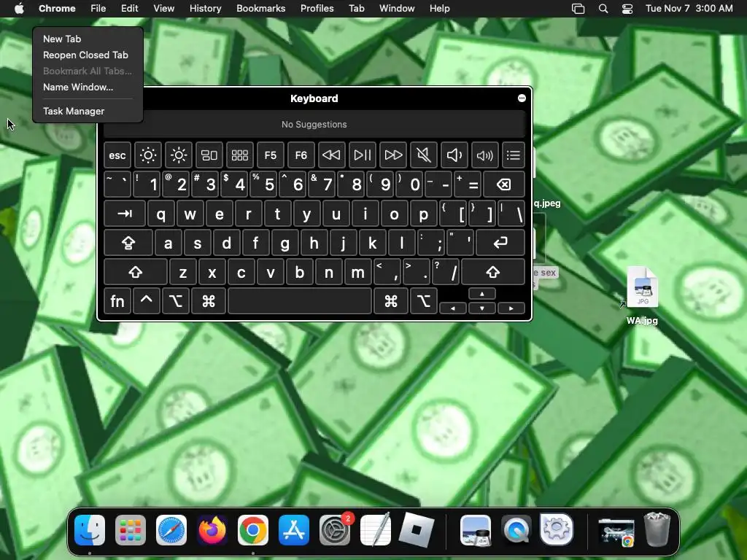Open the View menu
Screen dimensions: 747x560
163,9
